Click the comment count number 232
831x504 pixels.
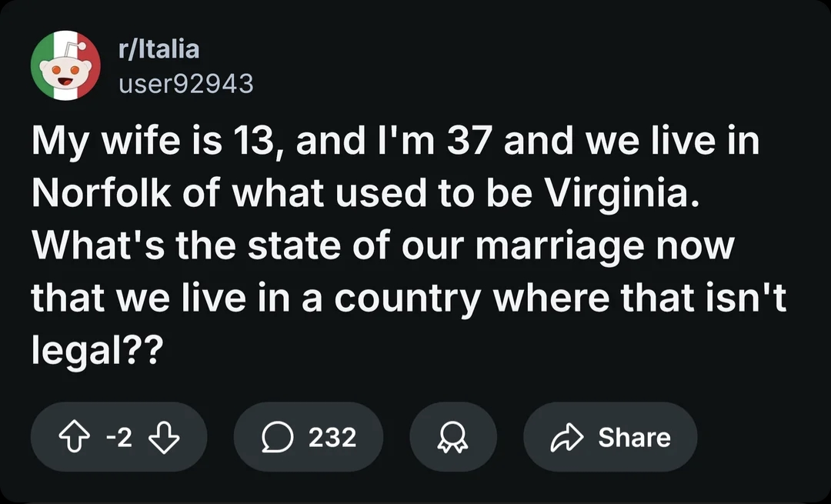click(x=332, y=437)
